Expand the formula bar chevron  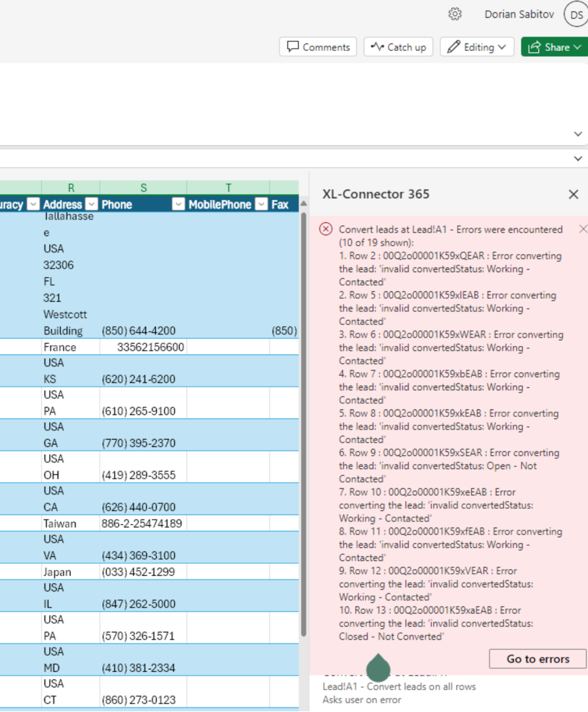[578, 159]
